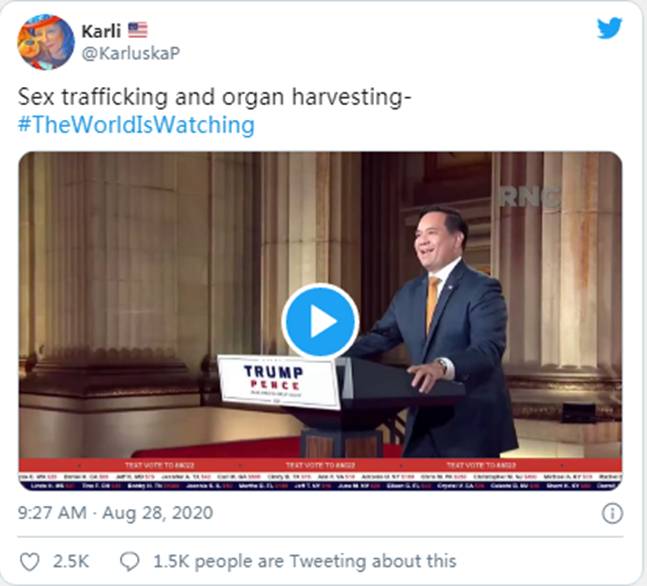Viewport: 647px width, 586px height.
Task: Open the @KarluskaP handle link
Action: (131, 53)
